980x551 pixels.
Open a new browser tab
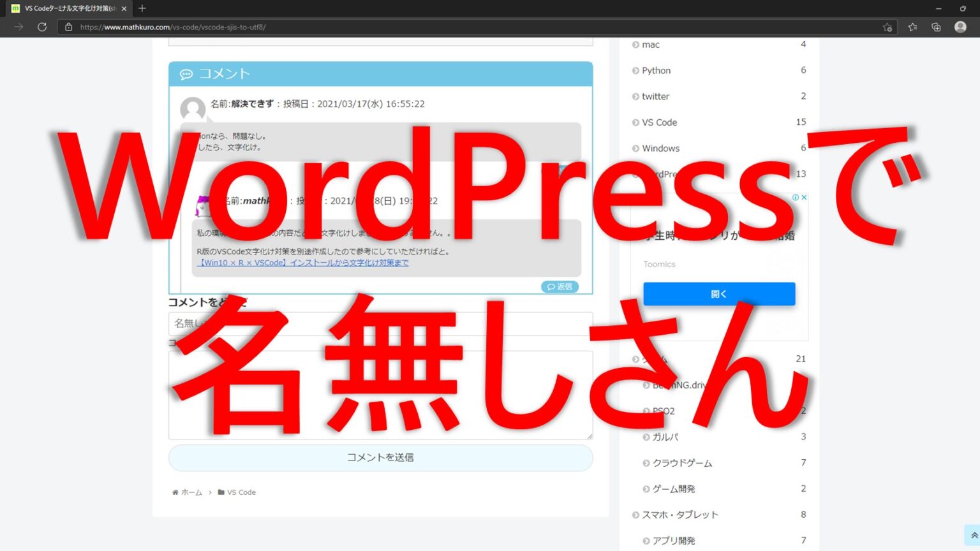coord(142,8)
